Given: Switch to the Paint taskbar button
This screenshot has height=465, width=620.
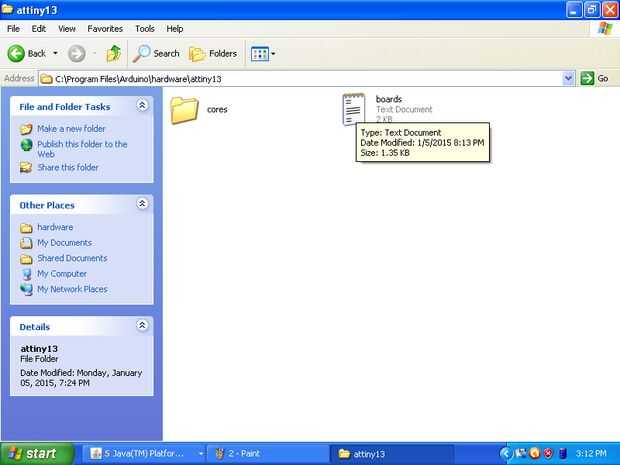Looking at the screenshot, I should pos(267,454).
